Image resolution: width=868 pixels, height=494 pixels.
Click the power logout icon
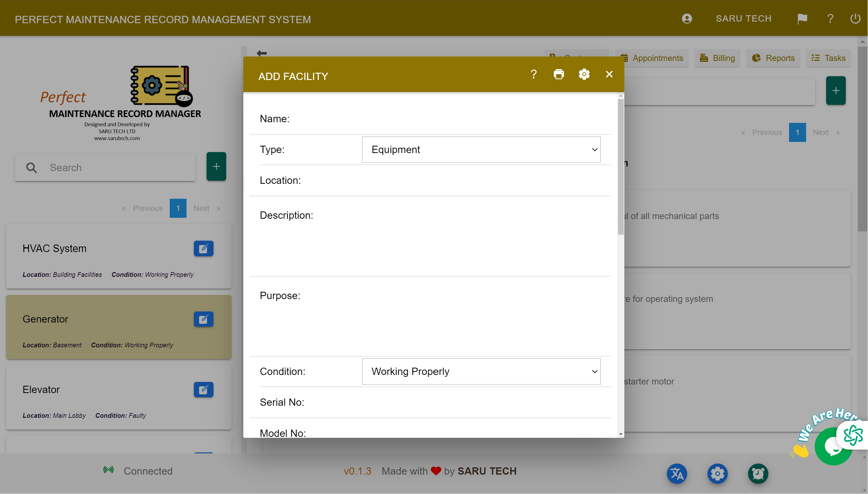(855, 19)
